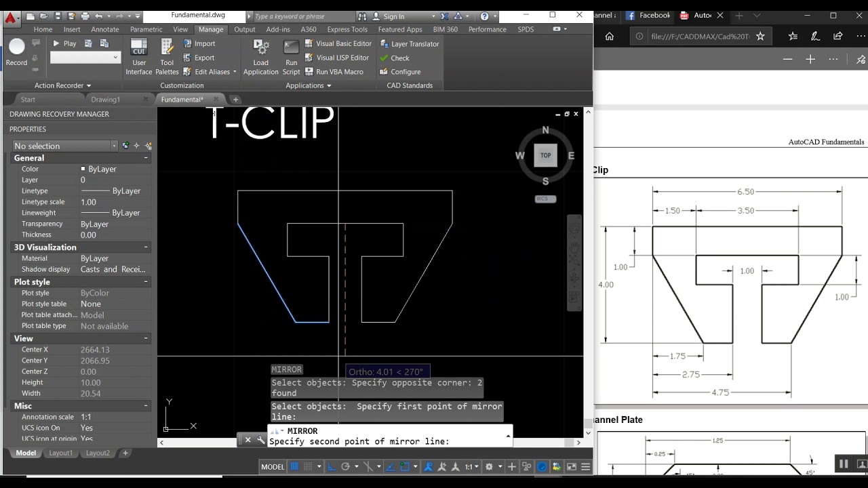Toggle annotation visibility in status bar
This screenshot has width=868, height=488.
tap(429, 466)
